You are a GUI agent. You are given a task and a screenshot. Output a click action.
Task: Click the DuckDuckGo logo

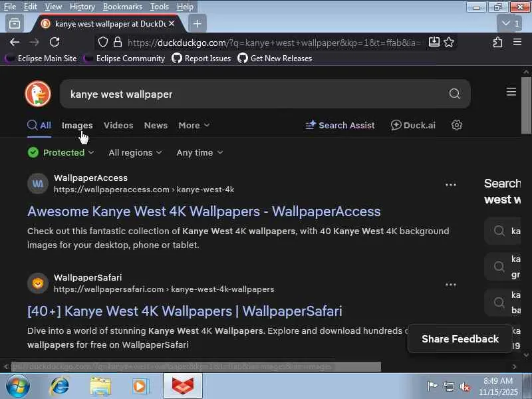click(38, 94)
